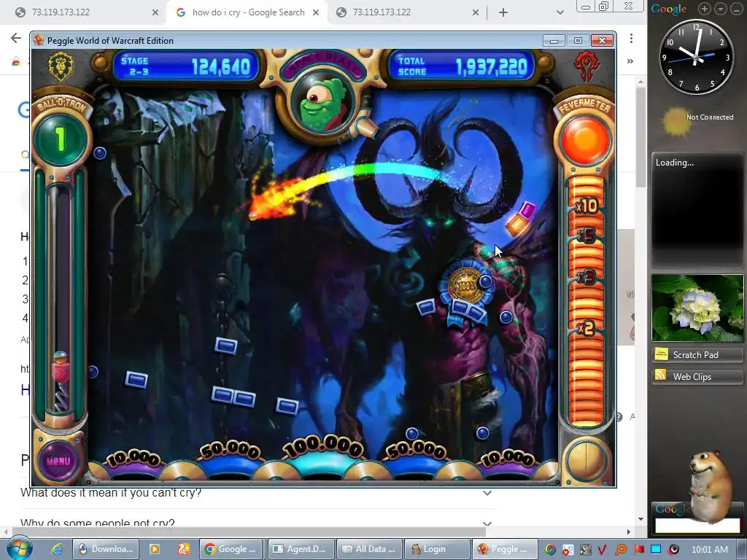The image size is (747, 560).
Task: Open the Web Clips gadget
Action: 697,377
